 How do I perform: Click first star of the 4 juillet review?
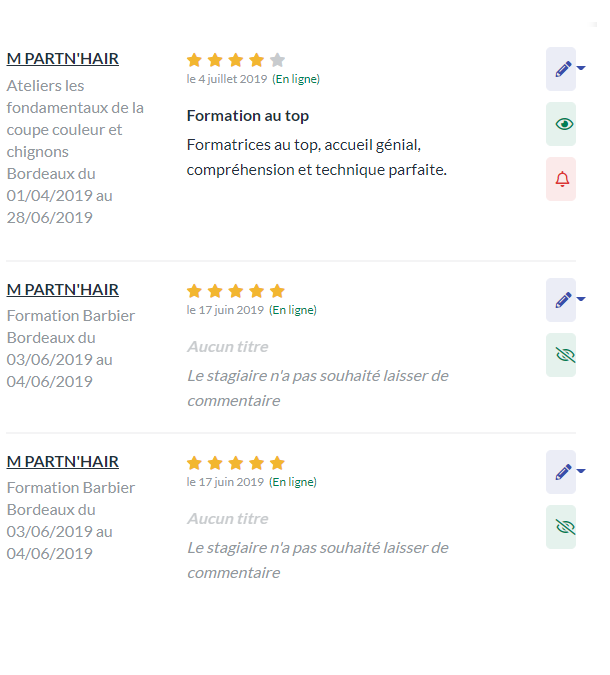(x=195, y=60)
